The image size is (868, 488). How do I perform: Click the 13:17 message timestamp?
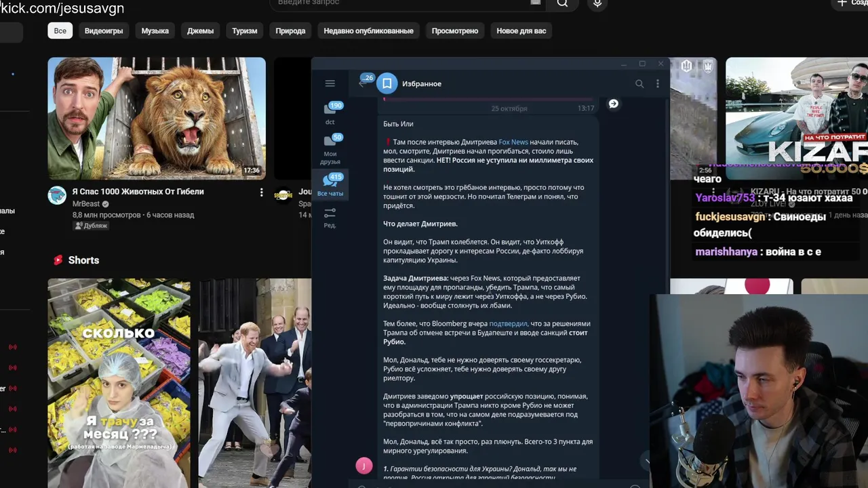tap(586, 108)
